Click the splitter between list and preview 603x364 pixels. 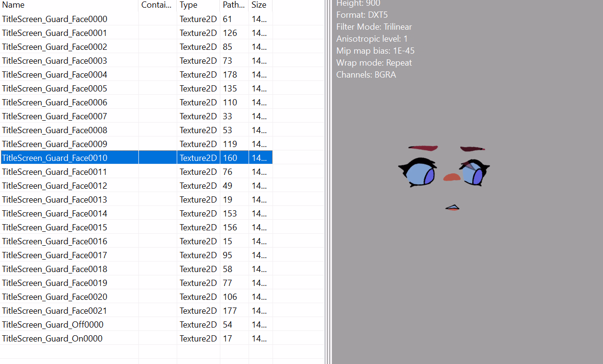[x=328, y=182]
